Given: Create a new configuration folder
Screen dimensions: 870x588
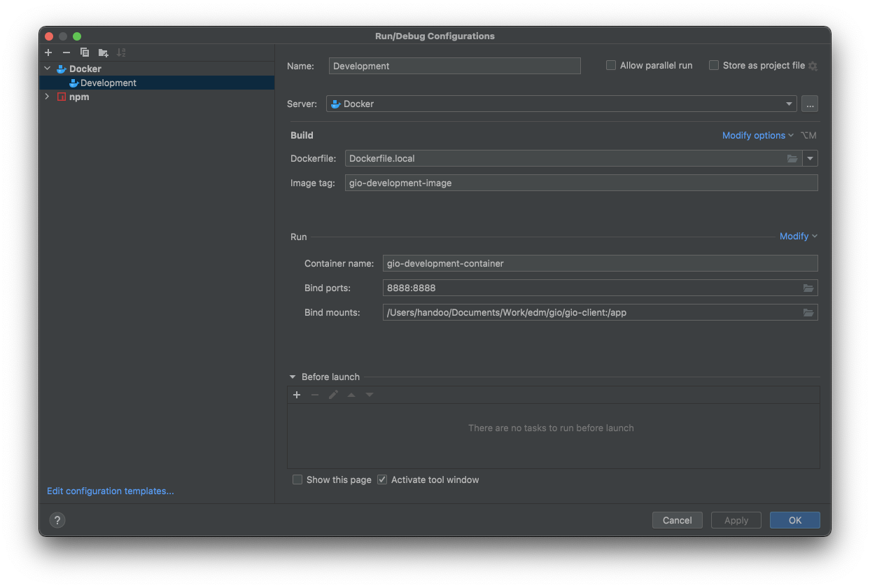Looking at the screenshot, I should pyautogui.click(x=103, y=52).
